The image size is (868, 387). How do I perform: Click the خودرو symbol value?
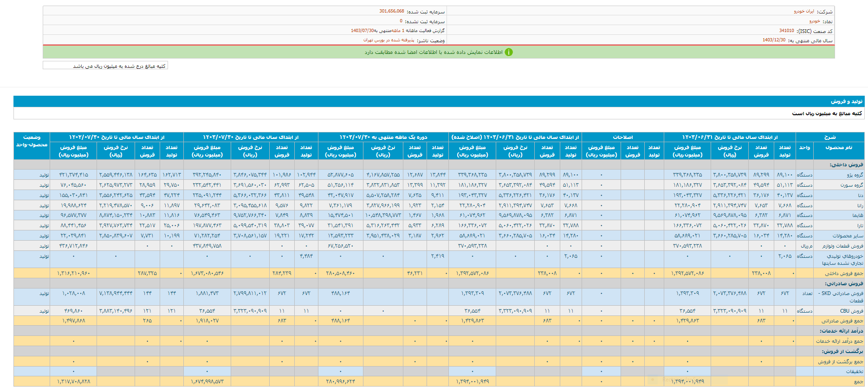[815, 21]
